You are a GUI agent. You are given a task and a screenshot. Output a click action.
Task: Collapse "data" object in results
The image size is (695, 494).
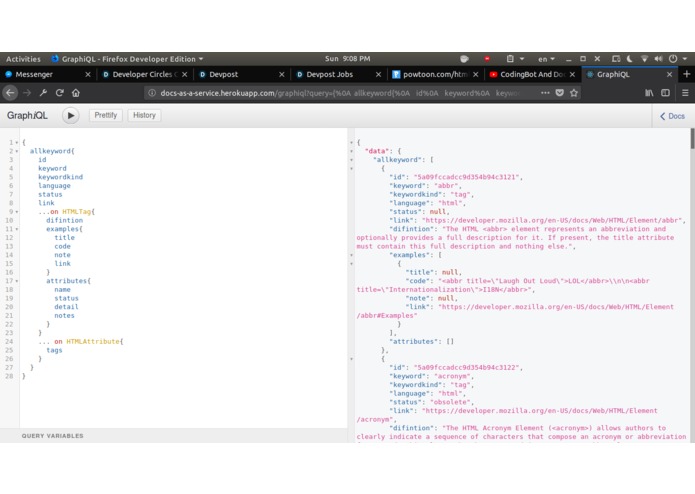coord(351,151)
